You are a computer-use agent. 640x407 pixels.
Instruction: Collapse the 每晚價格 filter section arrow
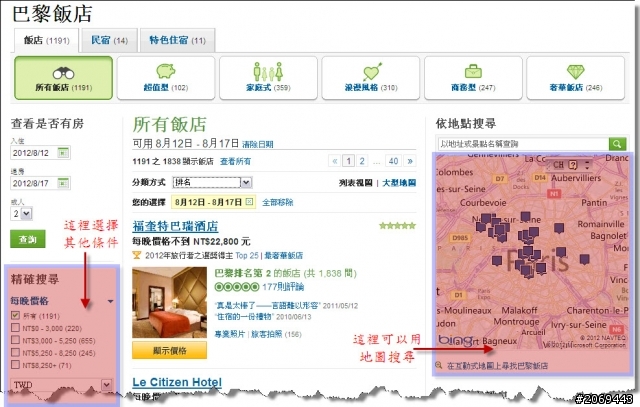[111, 301]
